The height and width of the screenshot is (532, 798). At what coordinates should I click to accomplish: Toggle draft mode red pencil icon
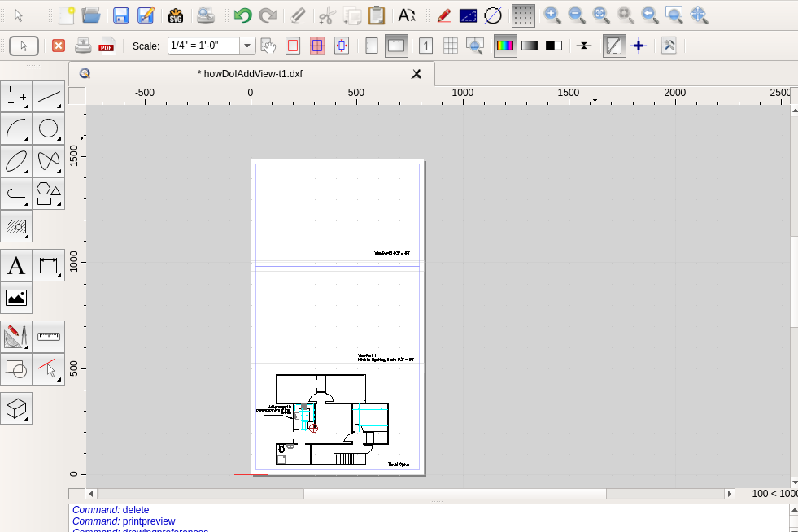pyautogui.click(x=444, y=15)
